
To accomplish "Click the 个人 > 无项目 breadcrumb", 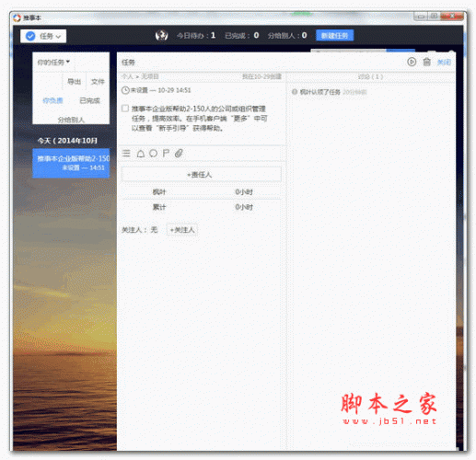I will click(140, 76).
